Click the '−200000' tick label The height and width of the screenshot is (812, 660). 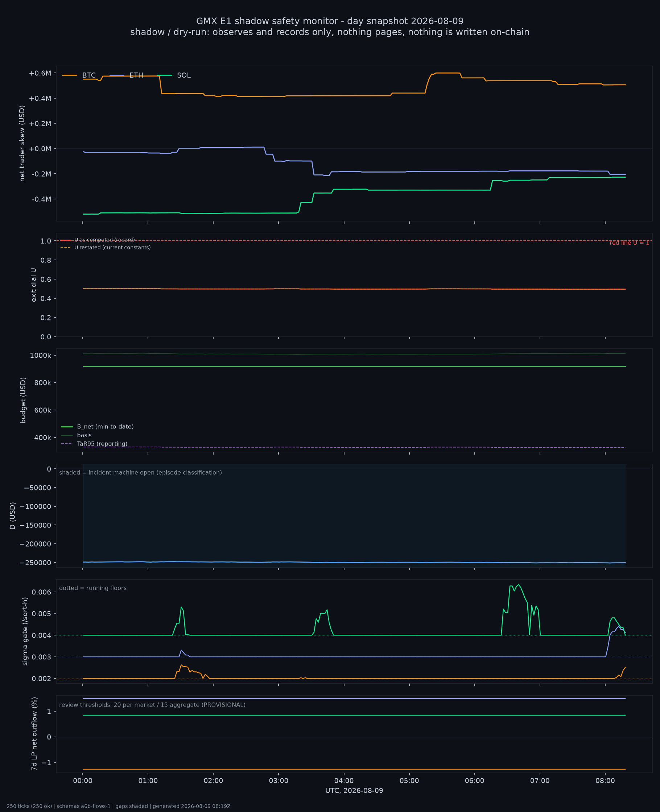pyautogui.click(x=36, y=544)
